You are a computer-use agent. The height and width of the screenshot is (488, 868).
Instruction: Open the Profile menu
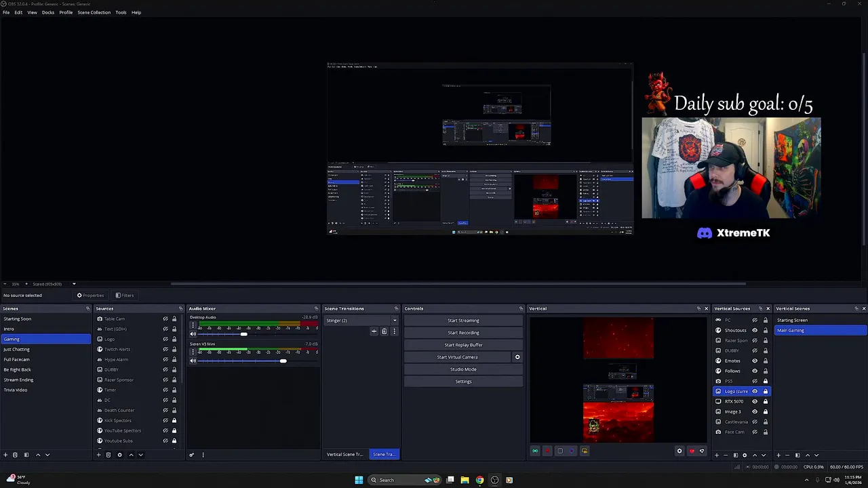click(x=66, y=12)
